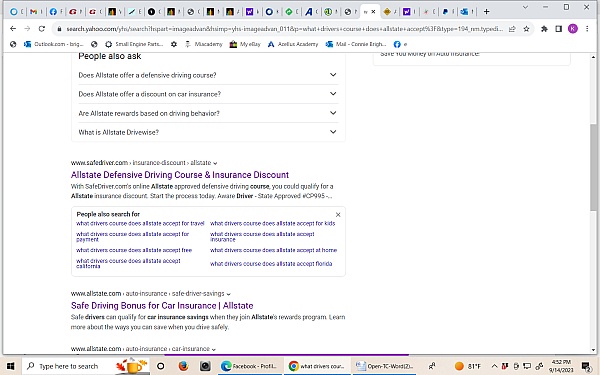Open the My eBay bookmark
Screen dimensions: 600x375
pos(245,44)
